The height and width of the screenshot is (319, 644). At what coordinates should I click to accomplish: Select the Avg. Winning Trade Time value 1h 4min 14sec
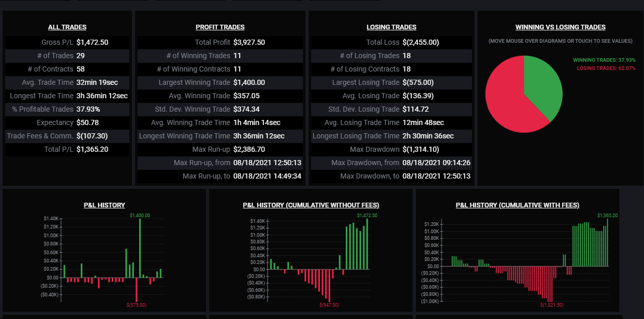click(257, 122)
